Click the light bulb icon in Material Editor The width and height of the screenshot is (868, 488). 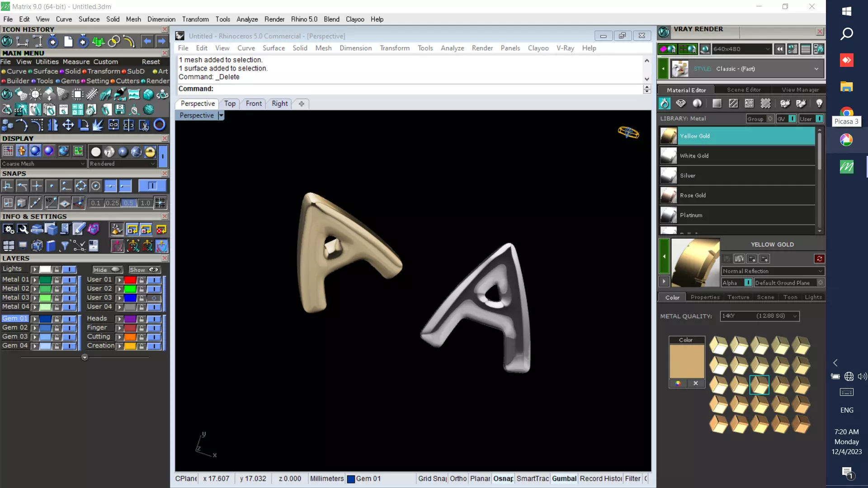pyautogui.click(x=819, y=103)
